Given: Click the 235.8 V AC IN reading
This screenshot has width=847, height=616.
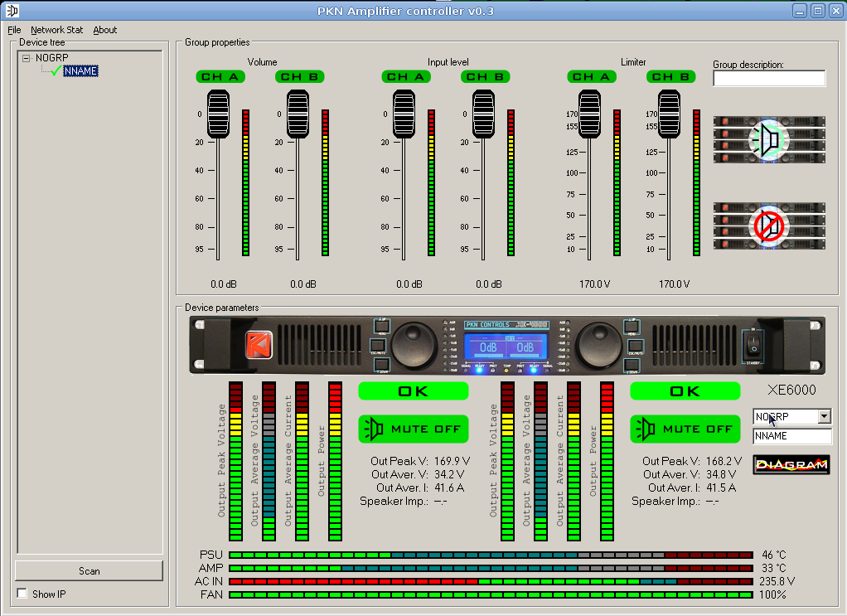Looking at the screenshot, I should click(777, 581).
